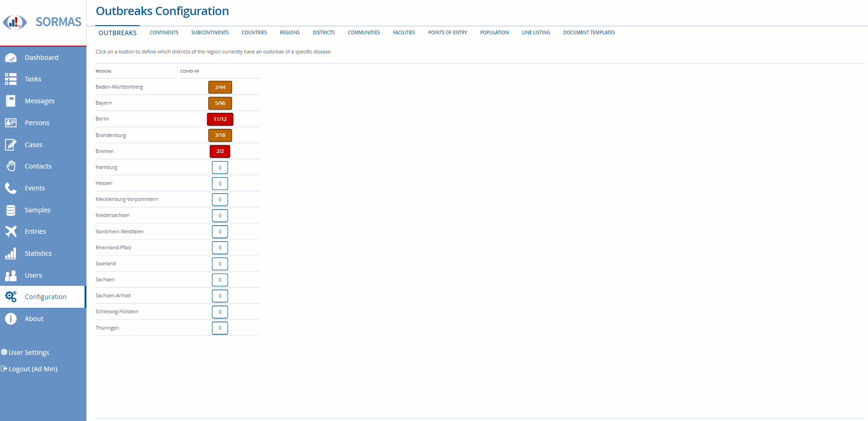Switch to the Continents tab

click(x=164, y=32)
